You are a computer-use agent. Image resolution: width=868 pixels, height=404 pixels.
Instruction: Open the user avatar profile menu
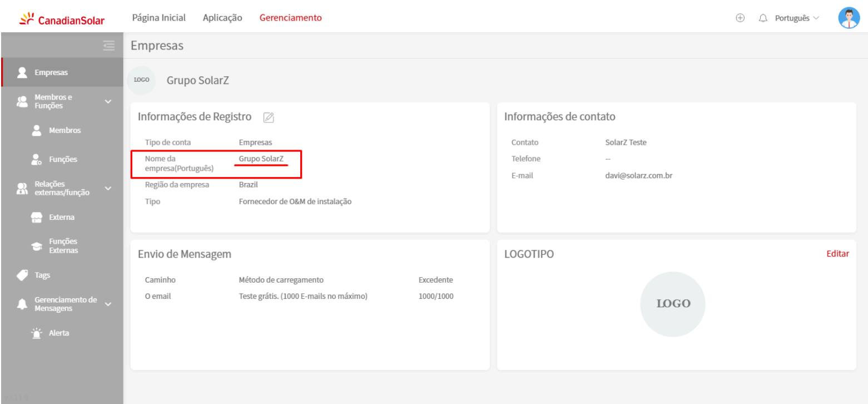[x=849, y=18]
